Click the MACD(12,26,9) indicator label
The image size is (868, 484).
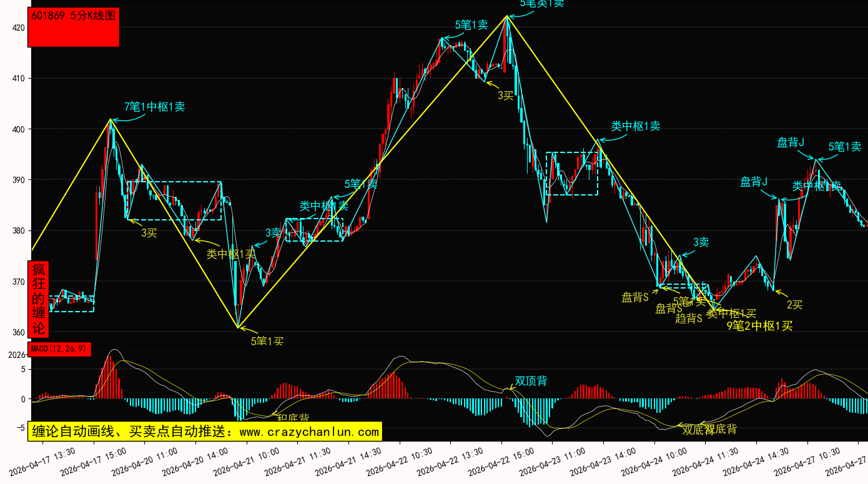59,348
